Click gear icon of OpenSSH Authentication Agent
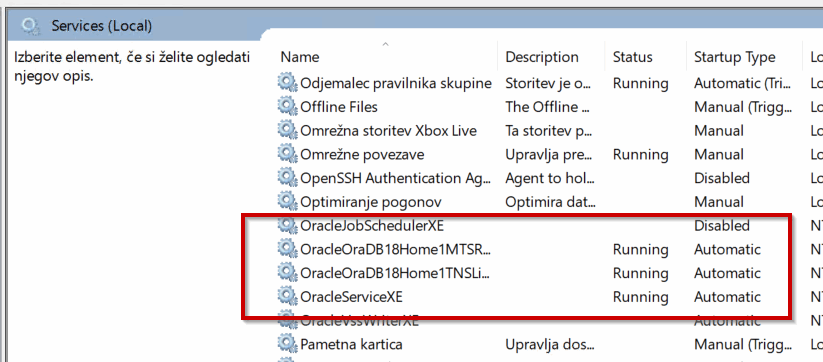 (287, 178)
